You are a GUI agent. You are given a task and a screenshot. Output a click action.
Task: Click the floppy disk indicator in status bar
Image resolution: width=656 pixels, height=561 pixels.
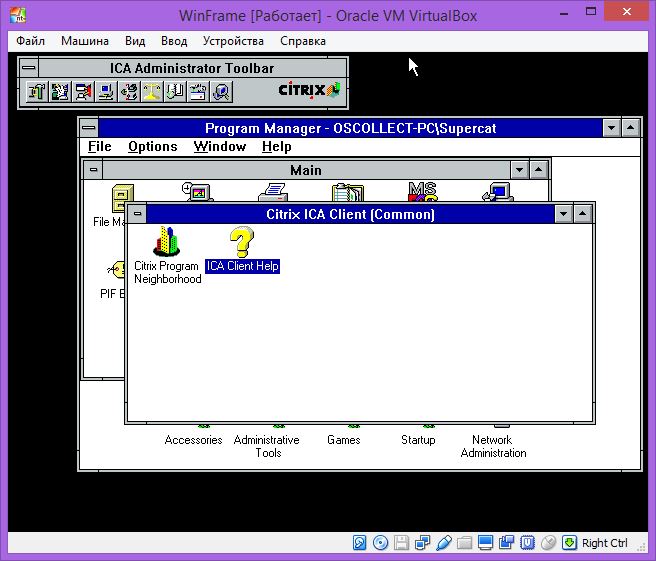coord(401,543)
